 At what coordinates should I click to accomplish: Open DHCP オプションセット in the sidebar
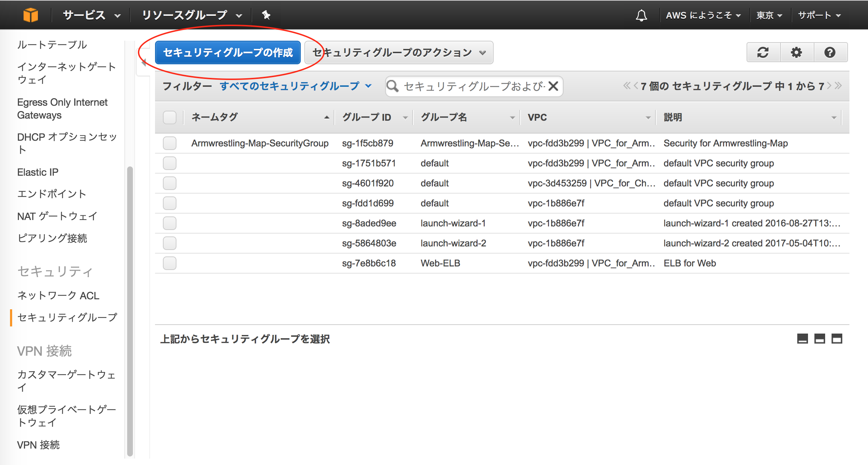pos(67,143)
